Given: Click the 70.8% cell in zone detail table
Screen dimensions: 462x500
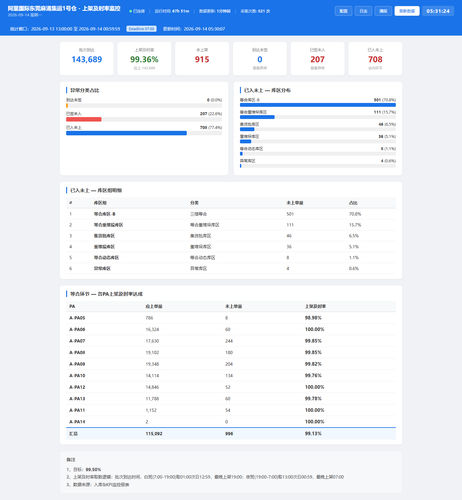Looking at the screenshot, I should [355, 214].
